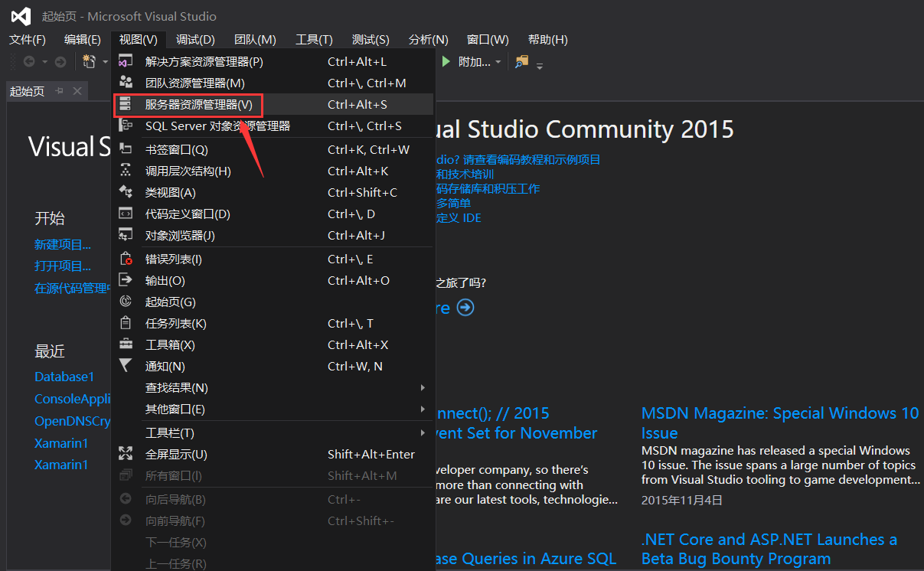Click the navigate backward toolbar arrow
Viewport: 924px width, 571px height.
pyautogui.click(x=29, y=61)
